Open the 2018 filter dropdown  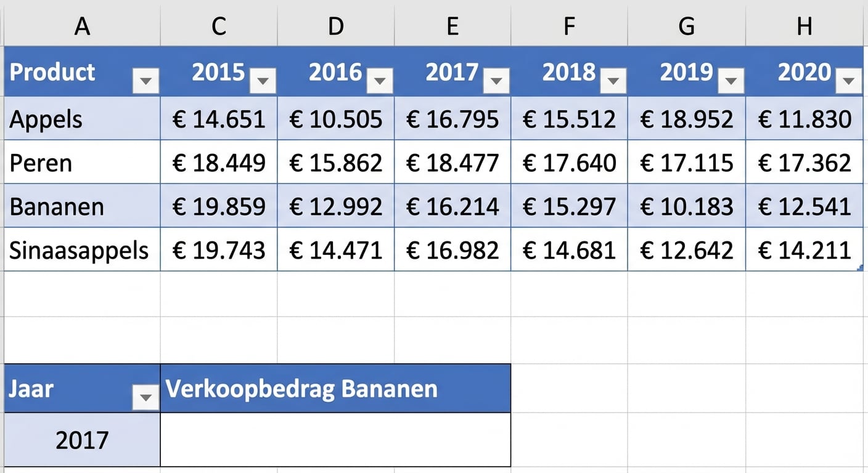[x=613, y=81]
